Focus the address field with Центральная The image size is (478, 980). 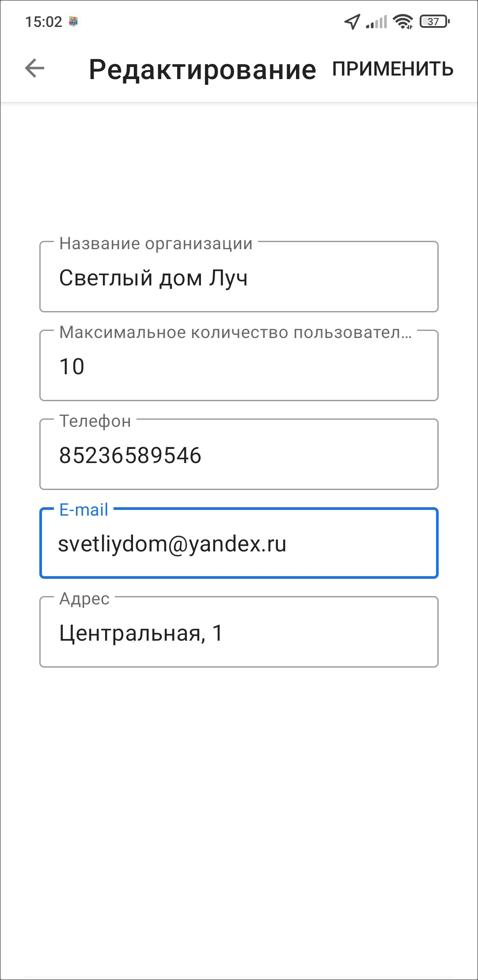tap(239, 633)
